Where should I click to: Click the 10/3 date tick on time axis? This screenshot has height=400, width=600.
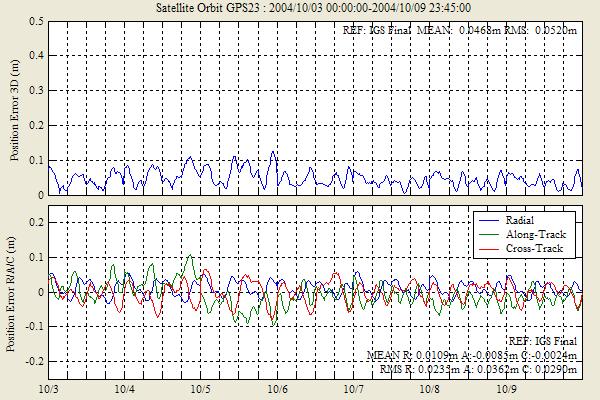coord(47,387)
